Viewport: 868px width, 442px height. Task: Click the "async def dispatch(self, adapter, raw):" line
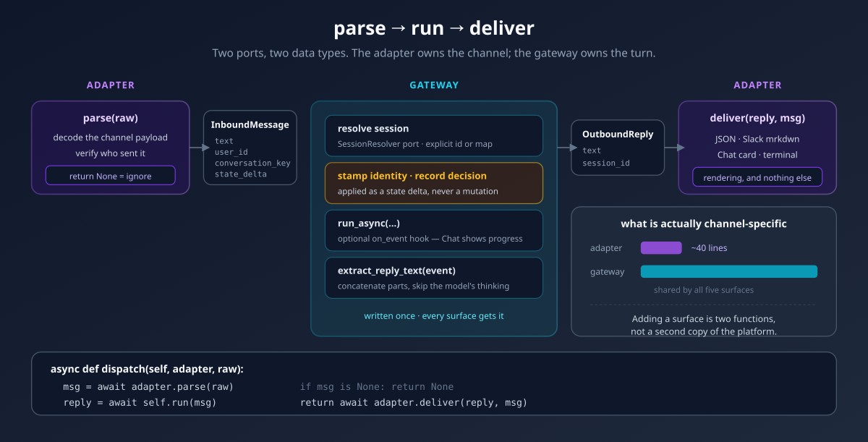[x=147, y=369]
